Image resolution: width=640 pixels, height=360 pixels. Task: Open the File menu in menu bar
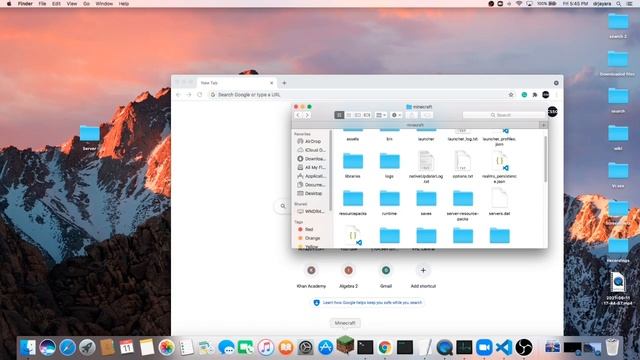pos(42,4)
